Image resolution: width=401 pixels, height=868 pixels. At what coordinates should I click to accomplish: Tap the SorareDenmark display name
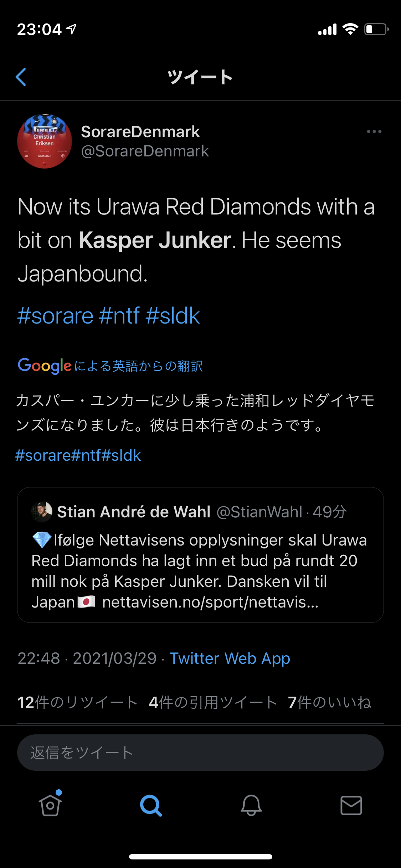[140, 132]
